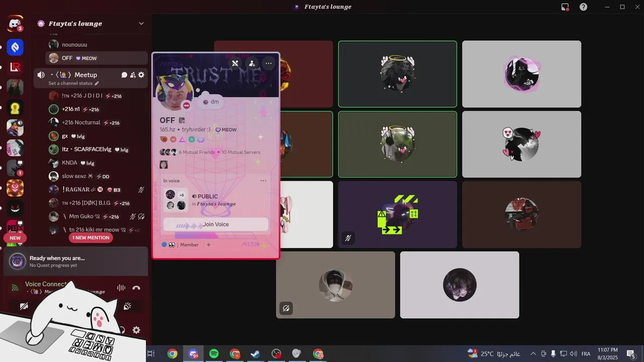This screenshot has width=644, height=362.
Task: Open PUBLIC voice channel link
Action: pyautogui.click(x=207, y=197)
